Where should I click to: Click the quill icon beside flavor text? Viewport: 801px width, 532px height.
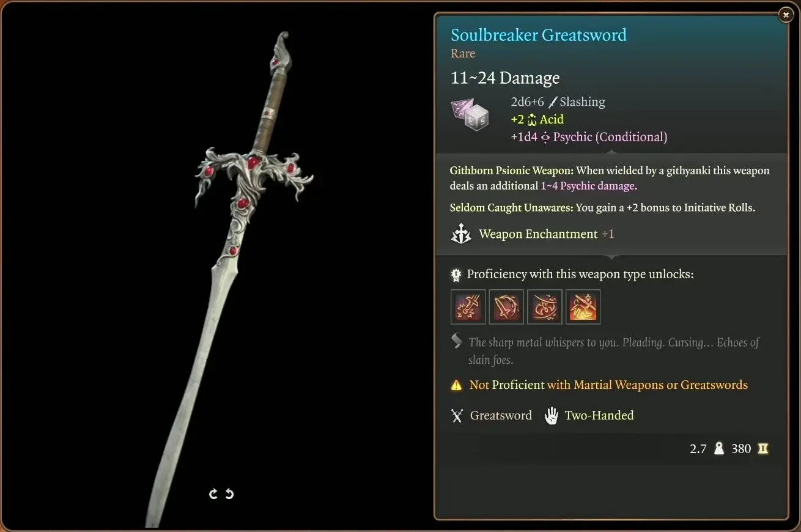(x=456, y=341)
